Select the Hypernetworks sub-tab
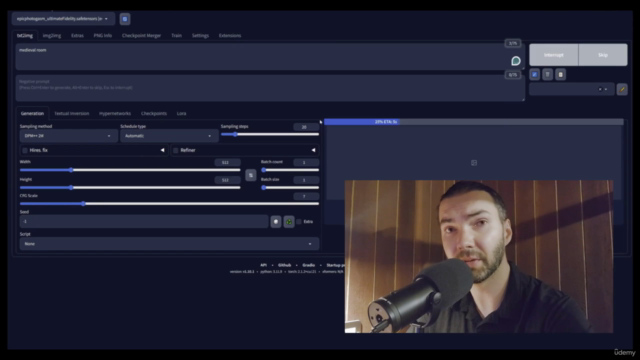This screenshot has height=360, width=640. tap(115, 113)
